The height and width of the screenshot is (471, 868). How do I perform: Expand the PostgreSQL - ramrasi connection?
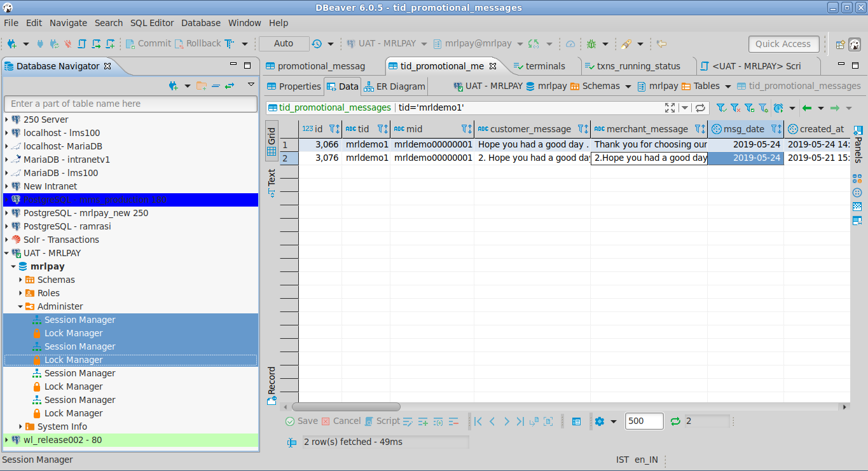click(6, 226)
